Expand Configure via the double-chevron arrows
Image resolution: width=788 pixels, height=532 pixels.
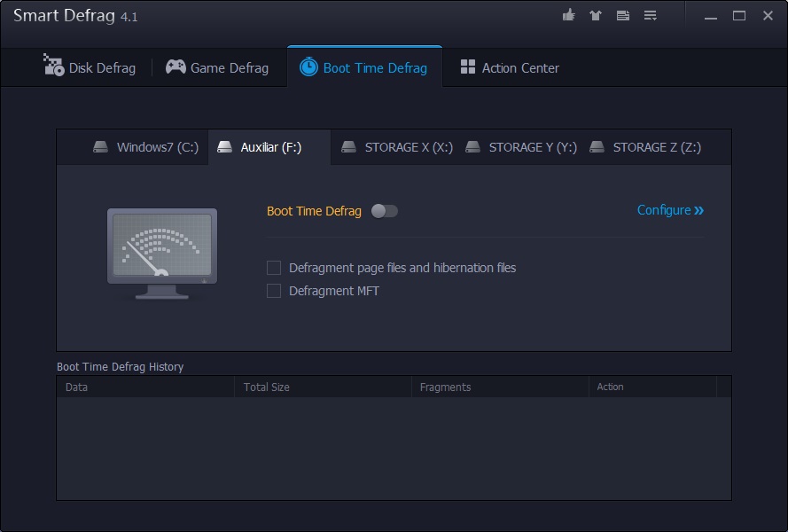(699, 211)
